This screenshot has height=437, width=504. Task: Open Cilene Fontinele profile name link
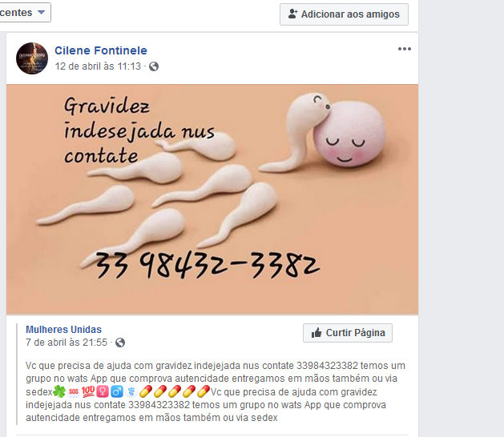[x=101, y=50]
